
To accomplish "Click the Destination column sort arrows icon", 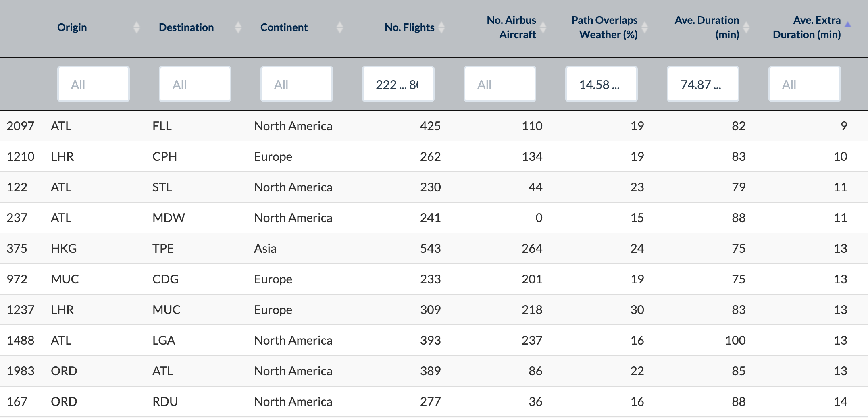I will tap(238, 27).
